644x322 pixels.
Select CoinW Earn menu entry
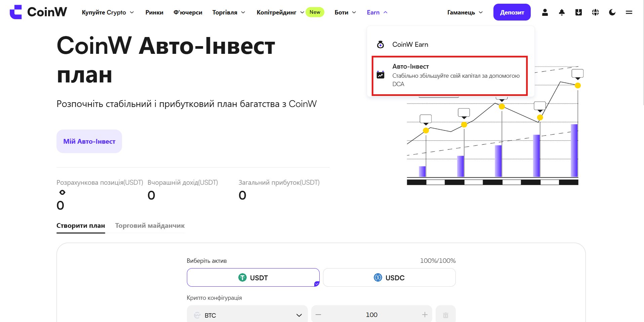pos(450,44)
